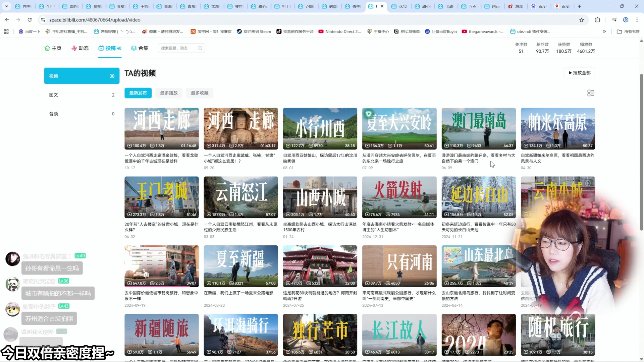Click the search magnifier icon in video search box

(200, 48)
